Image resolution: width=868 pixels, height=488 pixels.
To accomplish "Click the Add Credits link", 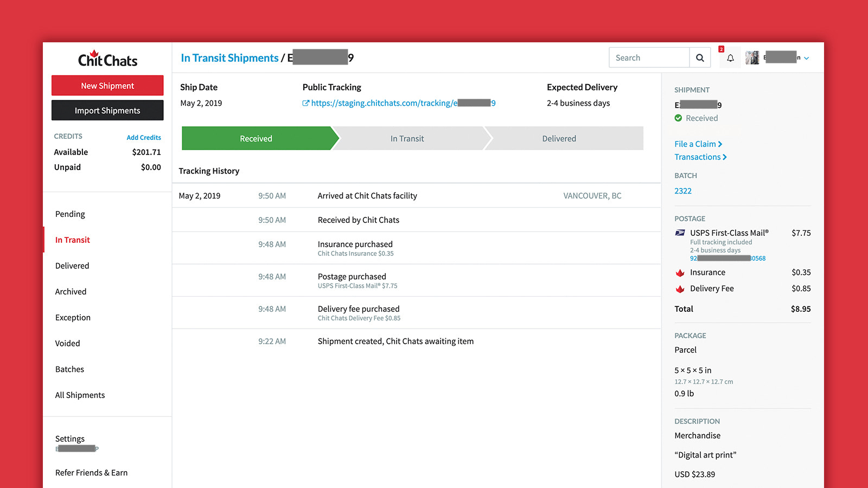I will 144,138.
